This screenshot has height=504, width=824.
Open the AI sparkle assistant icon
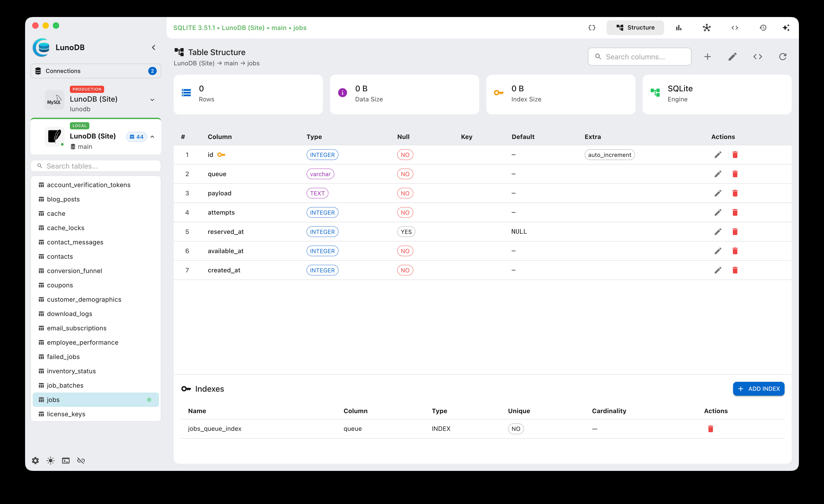click(x=786, y=28)
